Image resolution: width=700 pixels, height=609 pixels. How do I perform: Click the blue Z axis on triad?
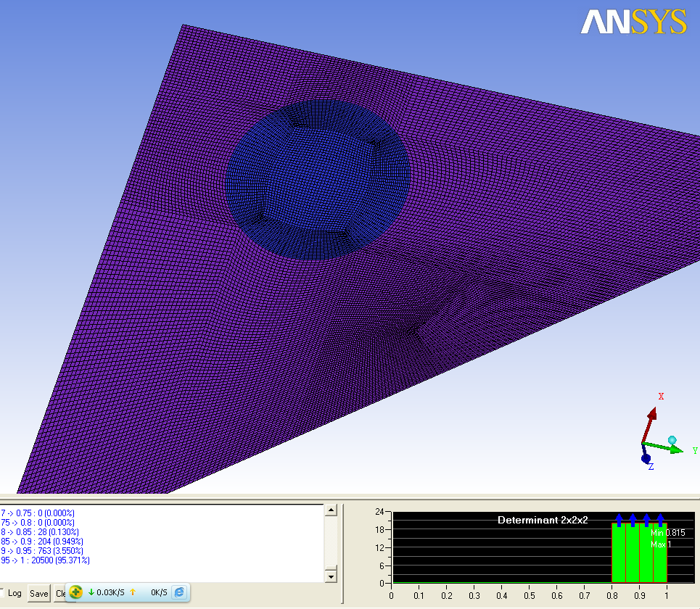pos(646,457)
